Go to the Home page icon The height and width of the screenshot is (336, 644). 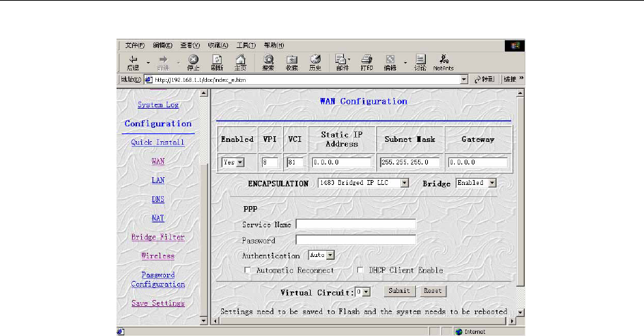[x=240, y=63]
